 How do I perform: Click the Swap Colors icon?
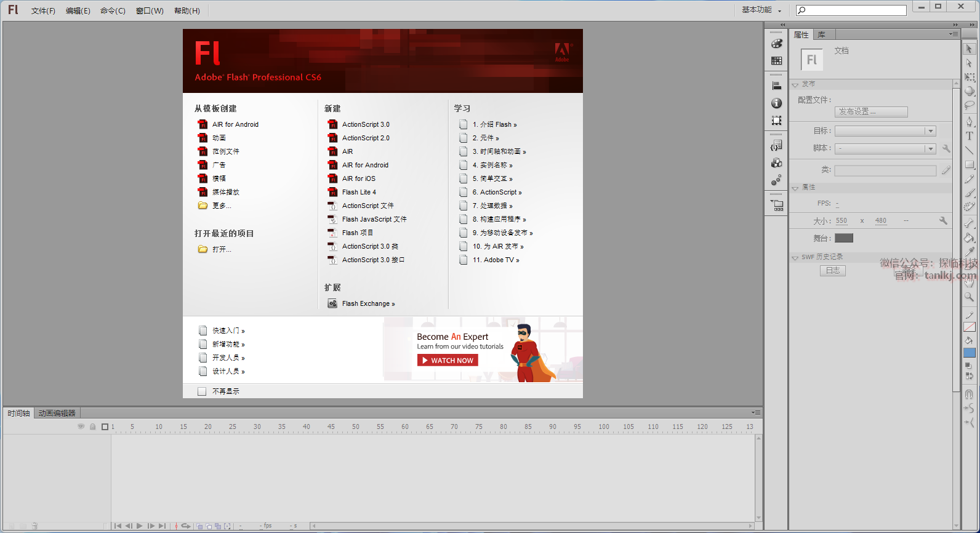971,376
